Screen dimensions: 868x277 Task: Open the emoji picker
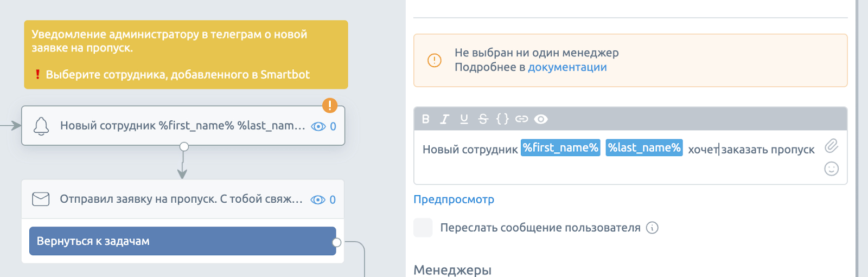(x=831, y=169)
